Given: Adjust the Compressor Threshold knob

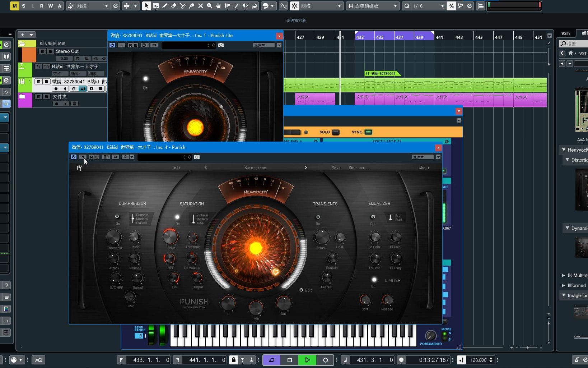Looking at the screenshot, I should (x=114, y=237).
